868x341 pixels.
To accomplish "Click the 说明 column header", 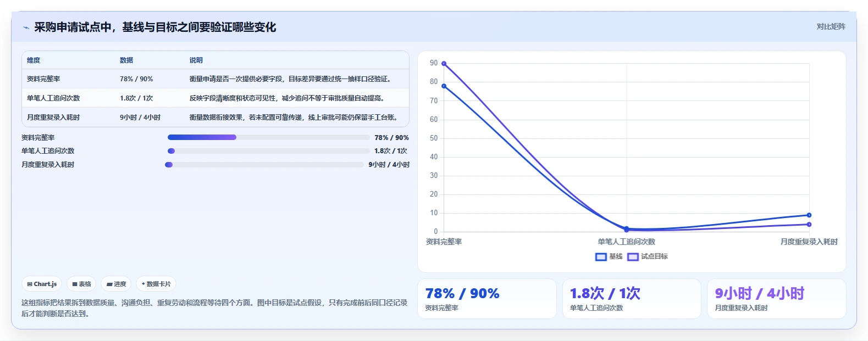I will click(196, 60).
